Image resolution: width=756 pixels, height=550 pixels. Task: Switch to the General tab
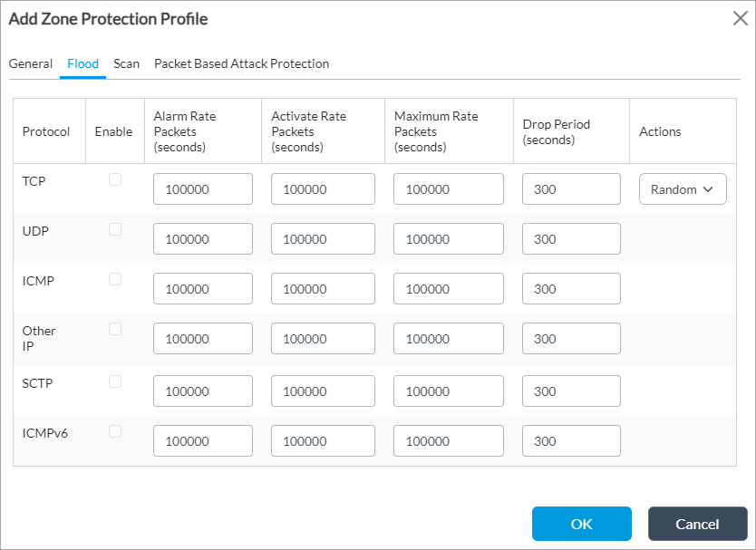(x=31, y=63)
